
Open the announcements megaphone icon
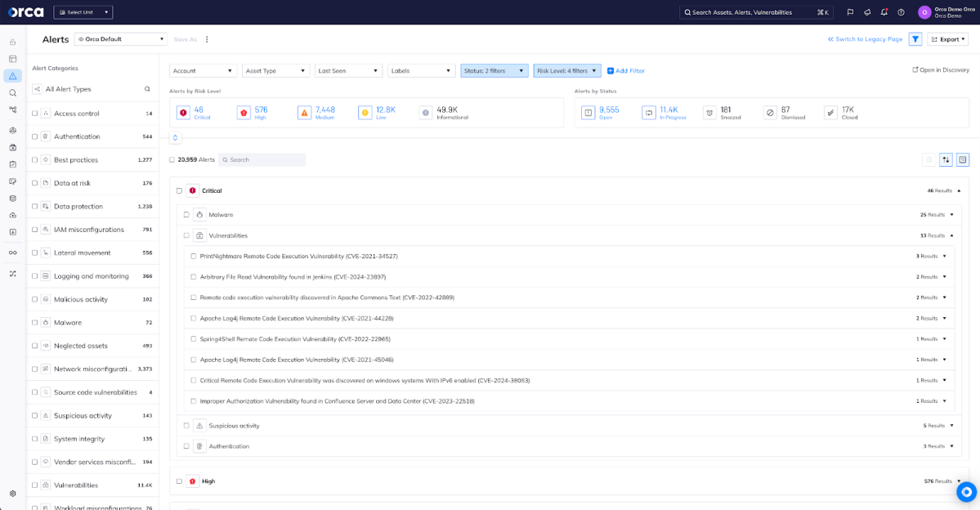pos(867,12)
